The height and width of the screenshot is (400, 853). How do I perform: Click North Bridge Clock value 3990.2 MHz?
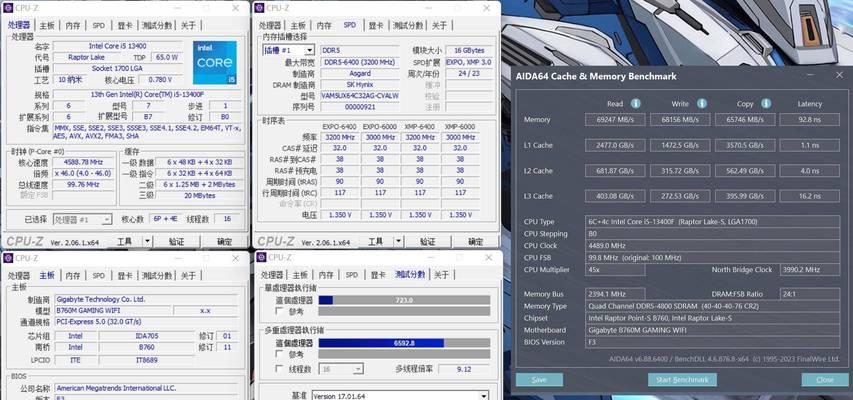pos(809,269)
